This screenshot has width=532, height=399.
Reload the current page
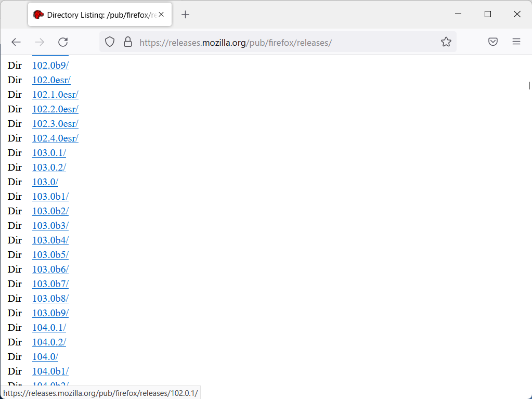pyautogui.click(x=63, y=42)
